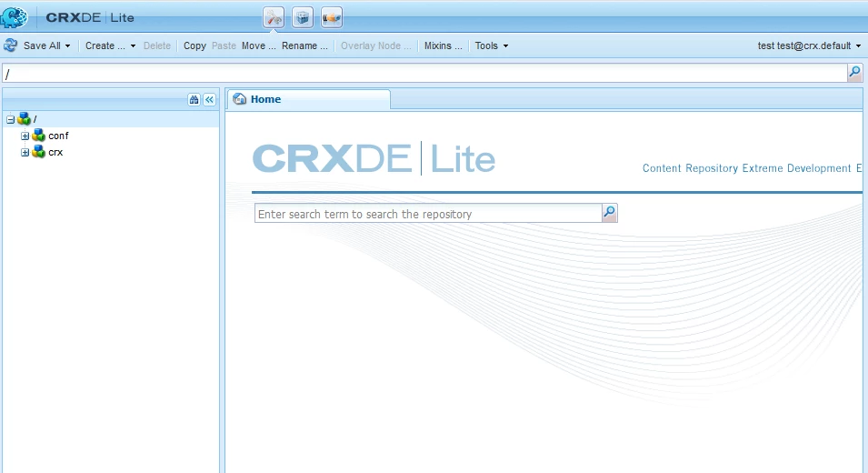Switch to the Home tab
Screen dimensions: 868x473
click(x=309, y=100)
